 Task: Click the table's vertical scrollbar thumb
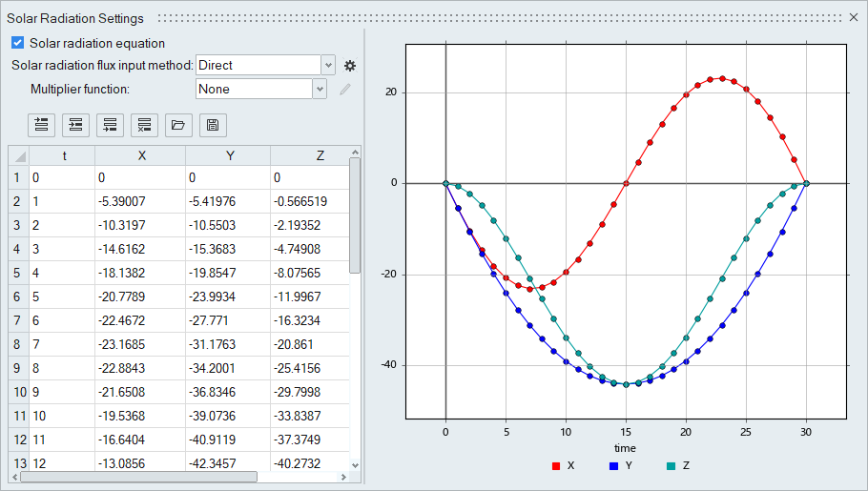[355, 215]
